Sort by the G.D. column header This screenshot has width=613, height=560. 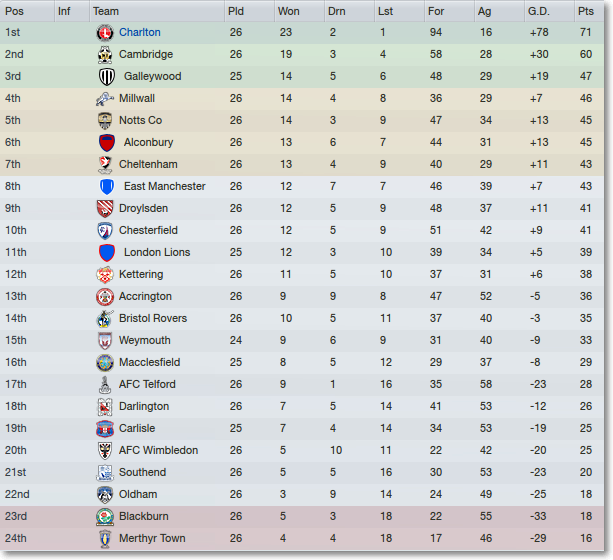click(x=539, y=11)
